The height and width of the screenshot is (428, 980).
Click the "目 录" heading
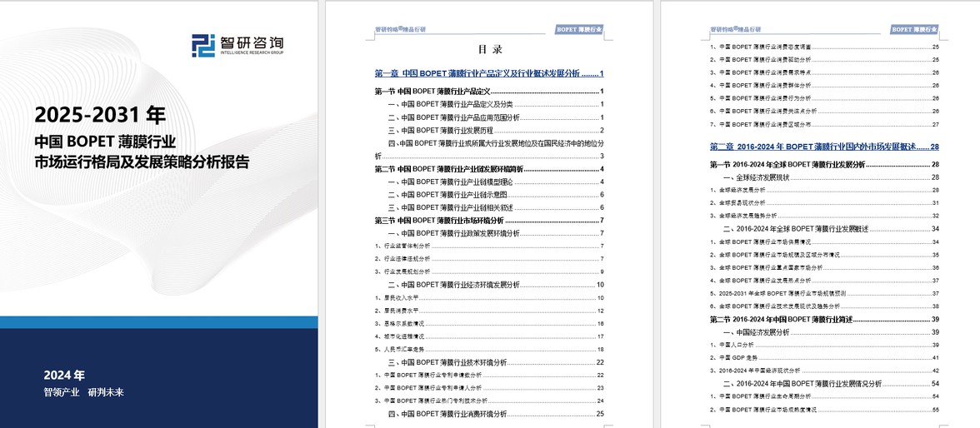click(x=489, y=49)
